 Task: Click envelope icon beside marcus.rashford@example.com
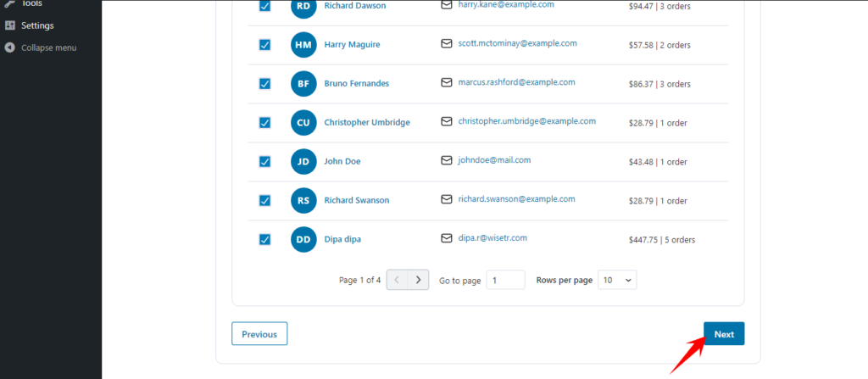click(x=447, y=82)
